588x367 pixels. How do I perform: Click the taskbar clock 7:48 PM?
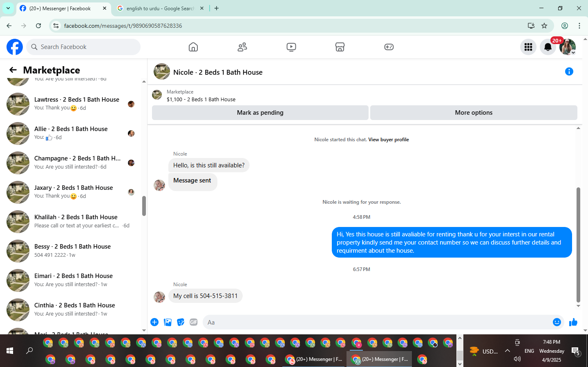(x=552, y=342)
